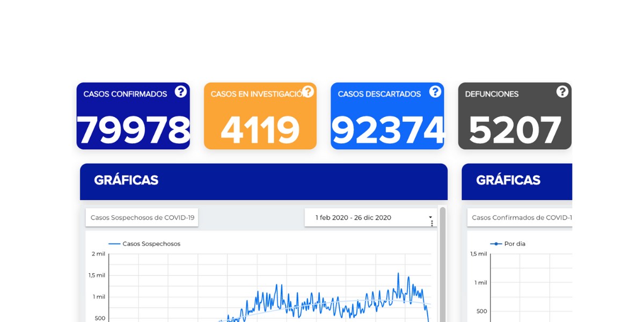The height and width of the screenshot is (322, 644).
Task: Click the 2 mil axis label
Action: pyautogui.click(x=98, y=253)
